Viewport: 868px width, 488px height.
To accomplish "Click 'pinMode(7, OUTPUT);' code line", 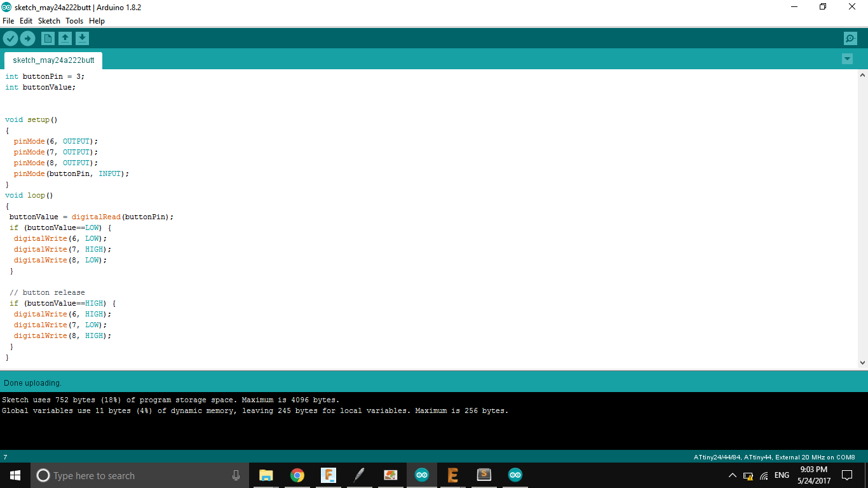I will [x=56, y=152].
